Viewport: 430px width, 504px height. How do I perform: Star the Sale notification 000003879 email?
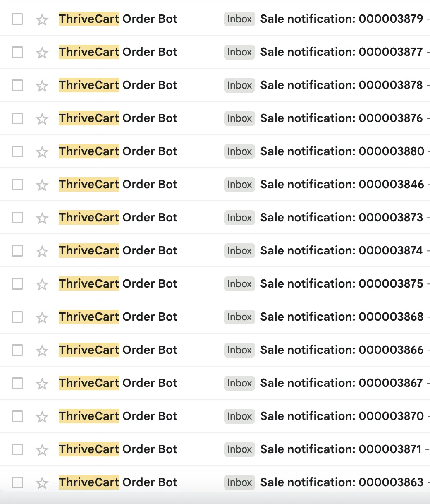point(42,19)
